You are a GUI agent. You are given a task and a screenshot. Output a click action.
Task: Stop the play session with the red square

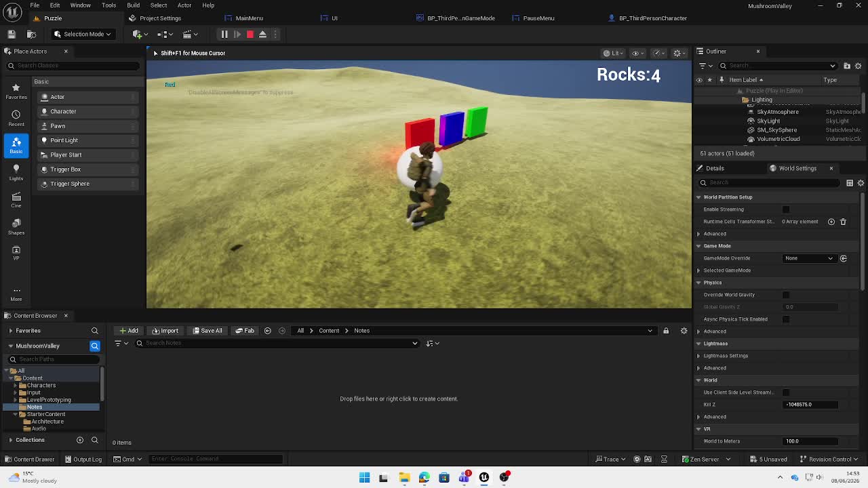pos(250,34)
